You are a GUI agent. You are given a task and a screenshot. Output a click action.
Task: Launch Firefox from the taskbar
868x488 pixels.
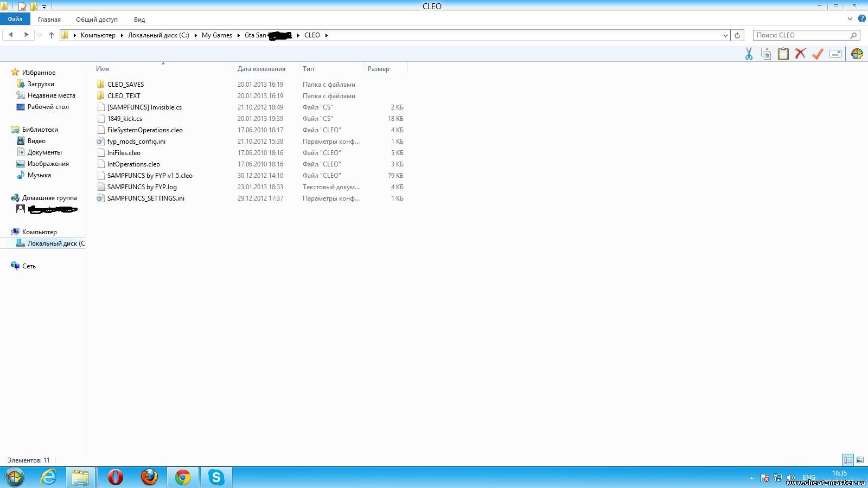(149, 477)
